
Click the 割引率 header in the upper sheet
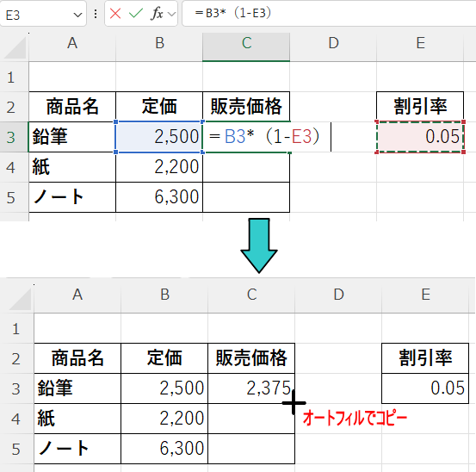pos(420,107)
